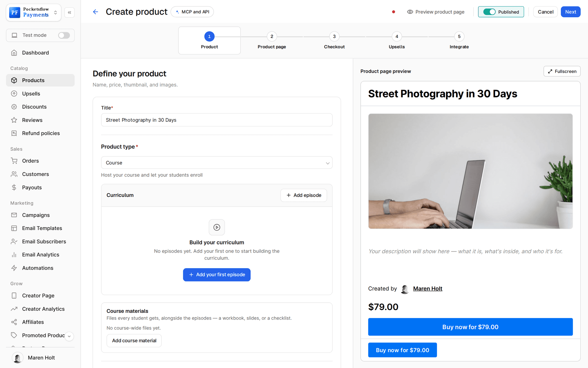Open Reviews with the star icon
This screenshot has width=588, height=368.
(40, 120)
